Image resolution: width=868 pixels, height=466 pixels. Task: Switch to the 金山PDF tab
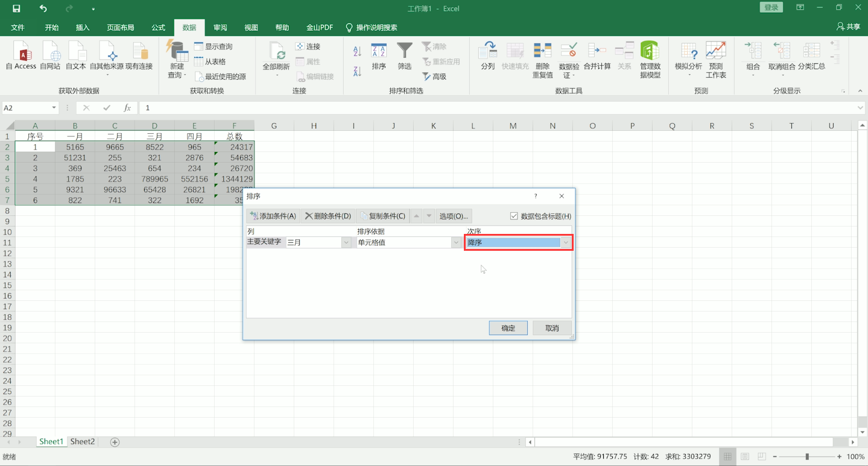tap(320, 28)
